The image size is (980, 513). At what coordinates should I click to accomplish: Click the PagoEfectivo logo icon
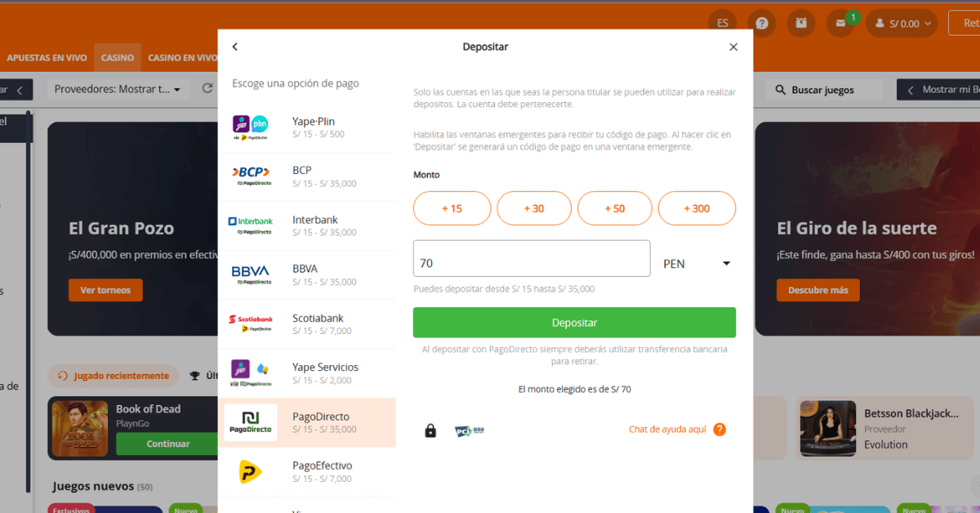250,471
